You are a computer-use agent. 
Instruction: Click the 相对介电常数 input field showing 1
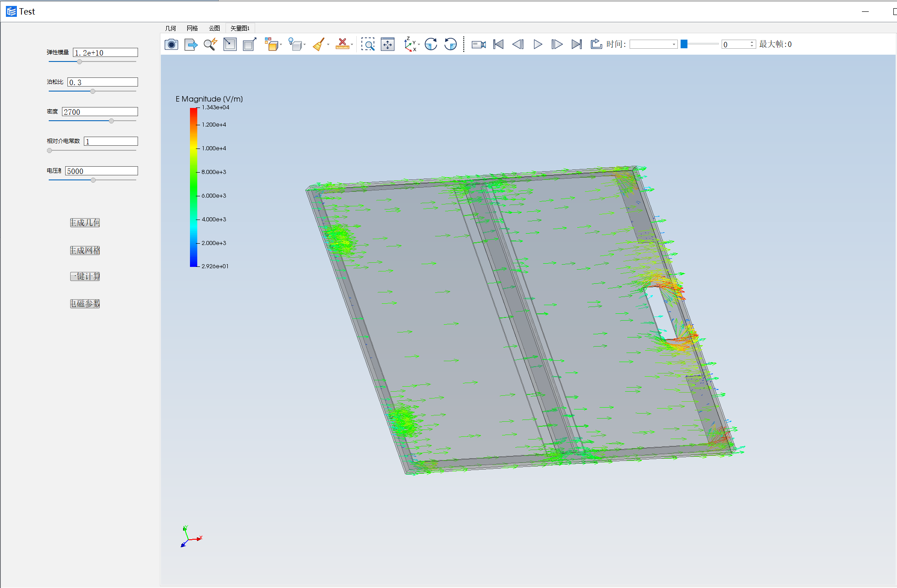coord(111,142)
